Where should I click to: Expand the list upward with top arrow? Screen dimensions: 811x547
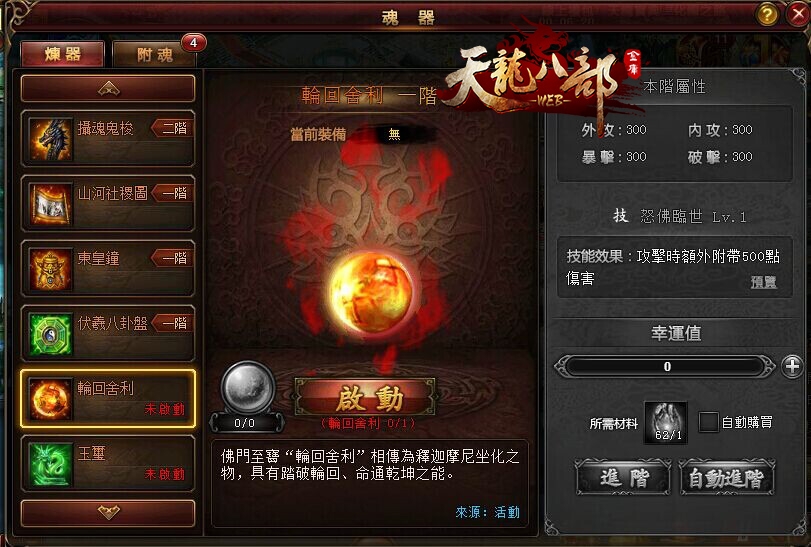click(x=108, y=88)
